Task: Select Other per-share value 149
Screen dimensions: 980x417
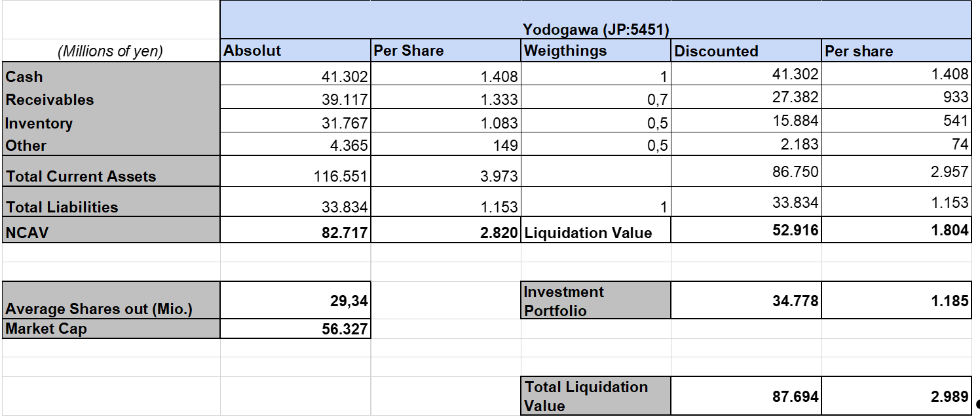Action: (x=445, y=145)
